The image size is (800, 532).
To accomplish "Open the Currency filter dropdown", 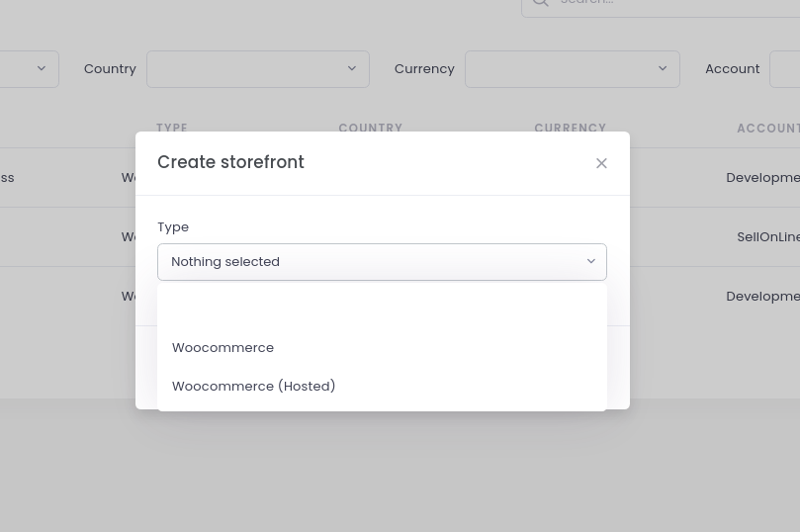I will click(x=572, y=69).
